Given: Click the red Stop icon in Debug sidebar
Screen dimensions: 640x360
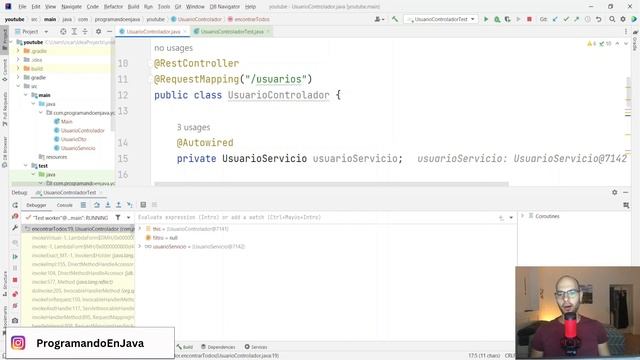Looking at the screenshot, I should 15,280.
